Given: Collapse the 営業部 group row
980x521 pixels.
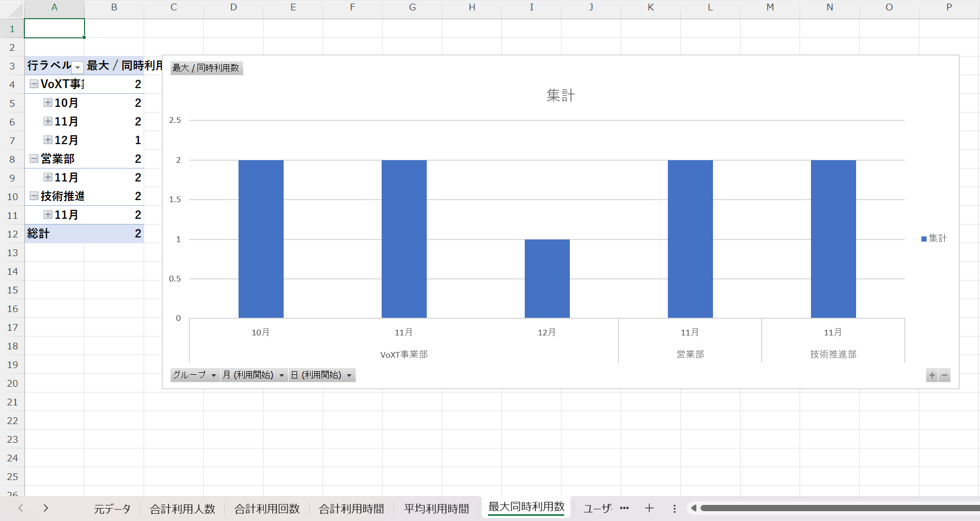Looking at the screenshot, I should click(34, 159).
